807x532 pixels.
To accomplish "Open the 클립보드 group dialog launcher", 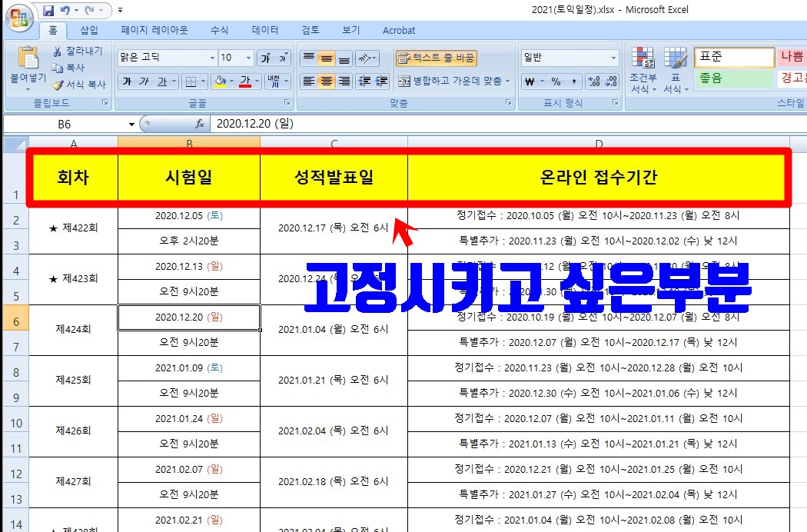I will [x=105, y=102].
